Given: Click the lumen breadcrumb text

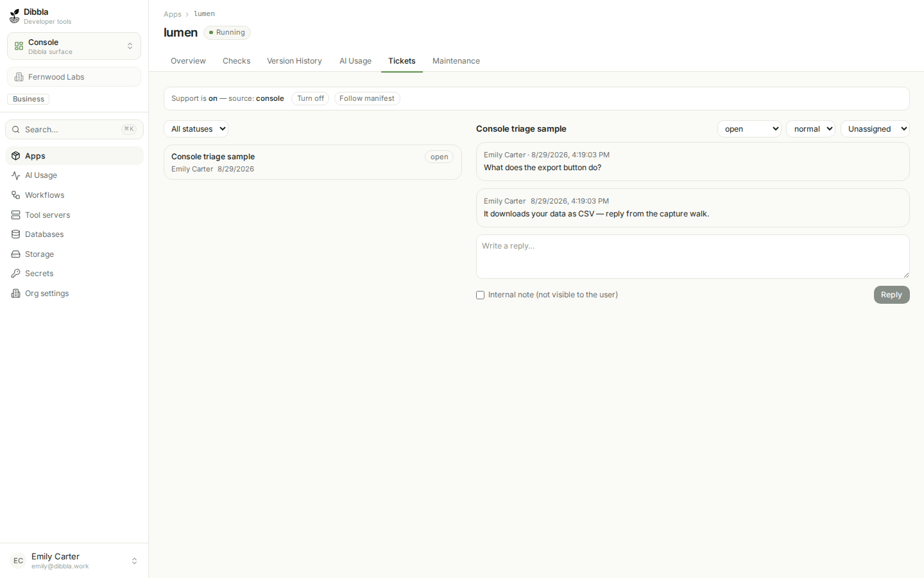Looking at the screenshot, I should pyautogui.click(x=205, y=14).
